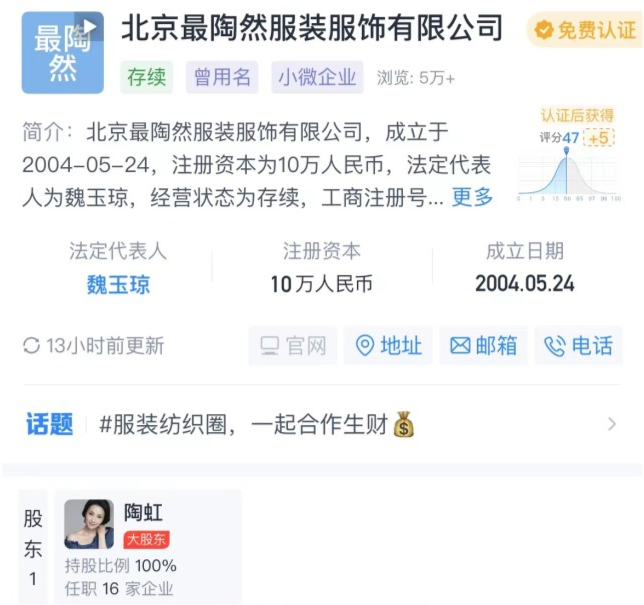The width and height of the screenshot is (644, 605).
Task: Click the 最陶然 company logo thumbnail
Action: pos(62,53)
